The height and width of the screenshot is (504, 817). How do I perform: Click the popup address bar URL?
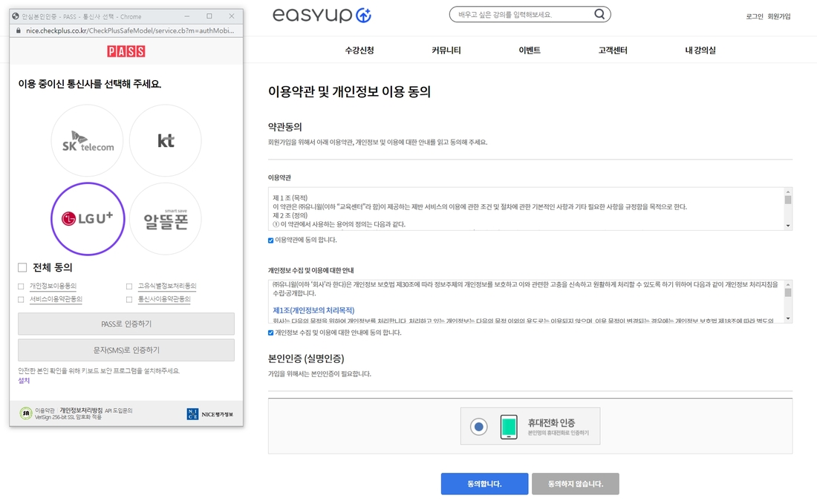click(x=130, y=30)
